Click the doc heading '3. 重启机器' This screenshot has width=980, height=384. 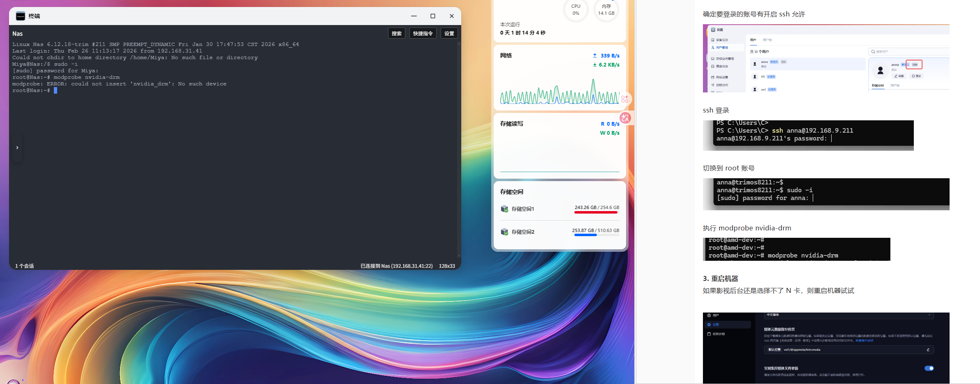721,278
